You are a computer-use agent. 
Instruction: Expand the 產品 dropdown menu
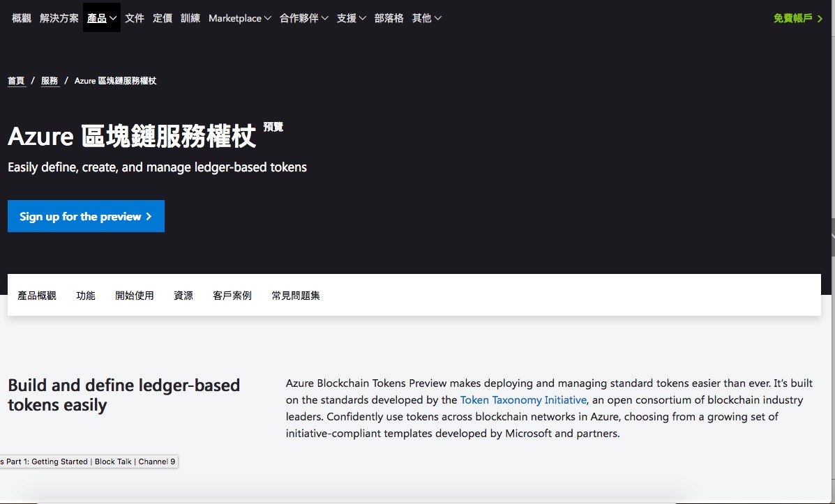click(102, 18)
